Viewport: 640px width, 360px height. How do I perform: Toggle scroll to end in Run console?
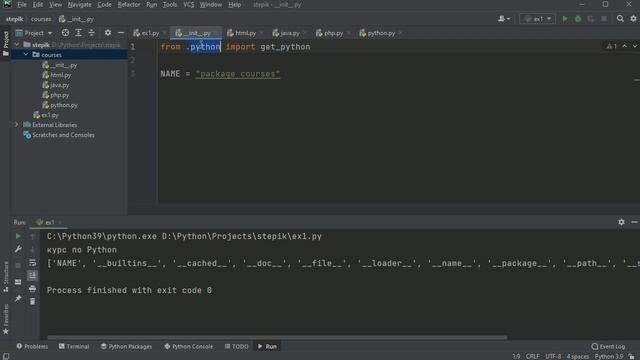point(33,276)
